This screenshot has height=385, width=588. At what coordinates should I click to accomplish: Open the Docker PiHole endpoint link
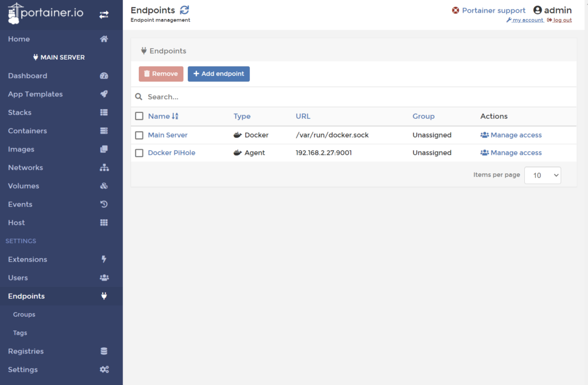(171, 153)
